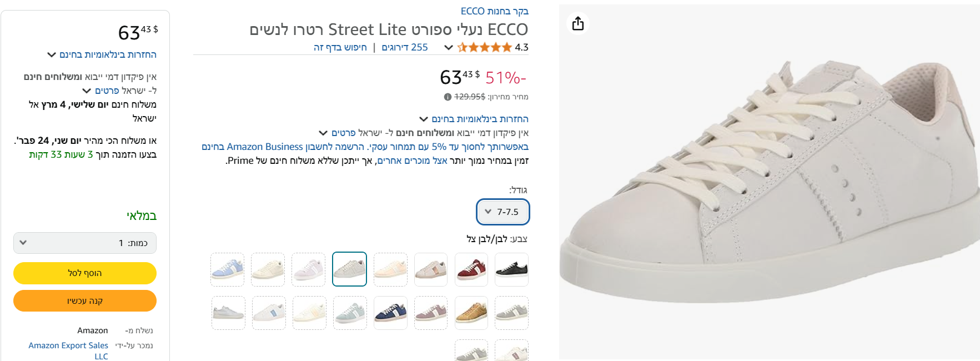
Task: Click the Amazon Export Sales LLC seller link
Action: [x=69, y=345]
